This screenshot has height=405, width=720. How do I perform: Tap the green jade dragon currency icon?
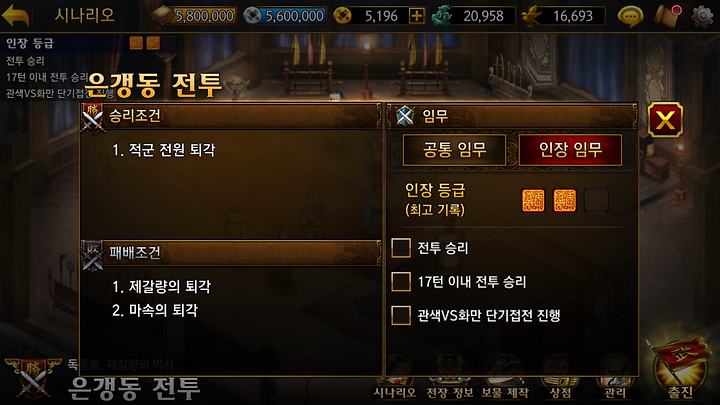[442, 16]
